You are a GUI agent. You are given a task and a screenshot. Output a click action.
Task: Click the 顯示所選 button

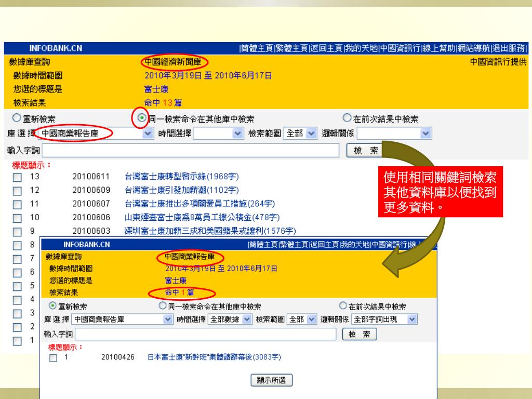click(x=271, y=380)
